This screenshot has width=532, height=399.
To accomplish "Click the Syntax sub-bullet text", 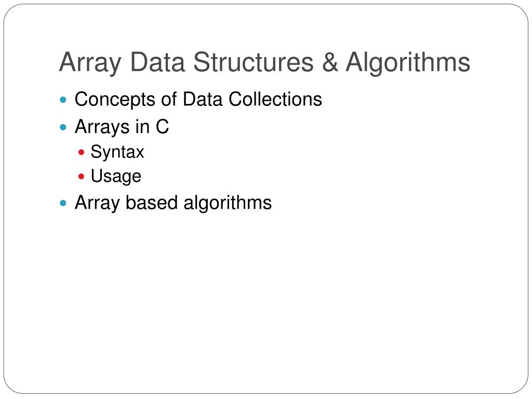I will (x=117, y=152).
